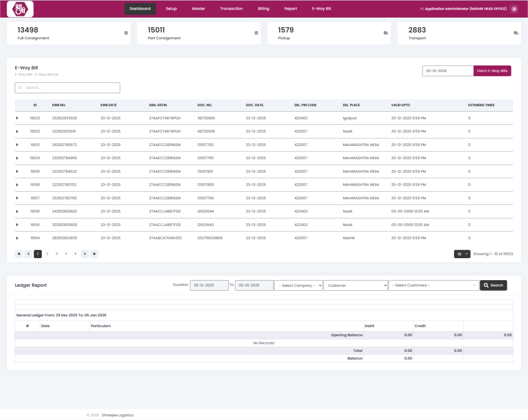Click the E-Way Bill search field
528x420 pixels.
click(x=67, y=88)
